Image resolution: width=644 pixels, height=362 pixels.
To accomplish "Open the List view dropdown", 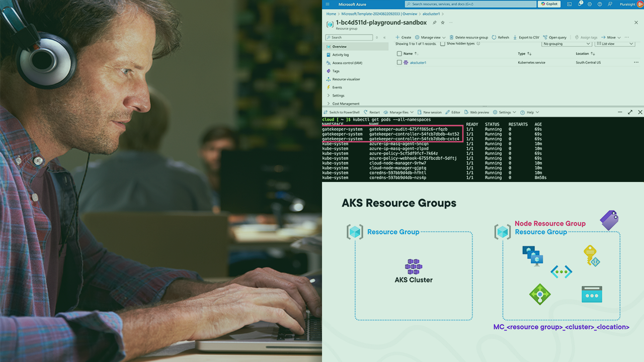I will pyautogui.click(x=615, y=44).
